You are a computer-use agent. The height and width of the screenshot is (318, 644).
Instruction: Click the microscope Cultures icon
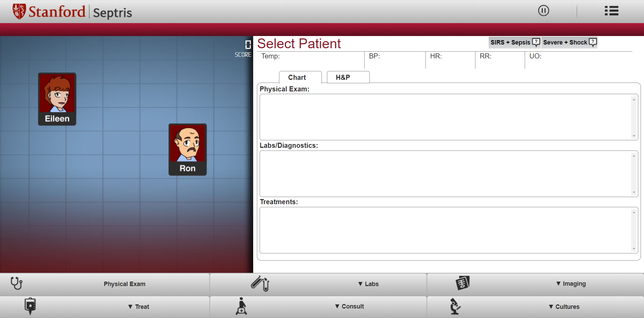point(455,306)
